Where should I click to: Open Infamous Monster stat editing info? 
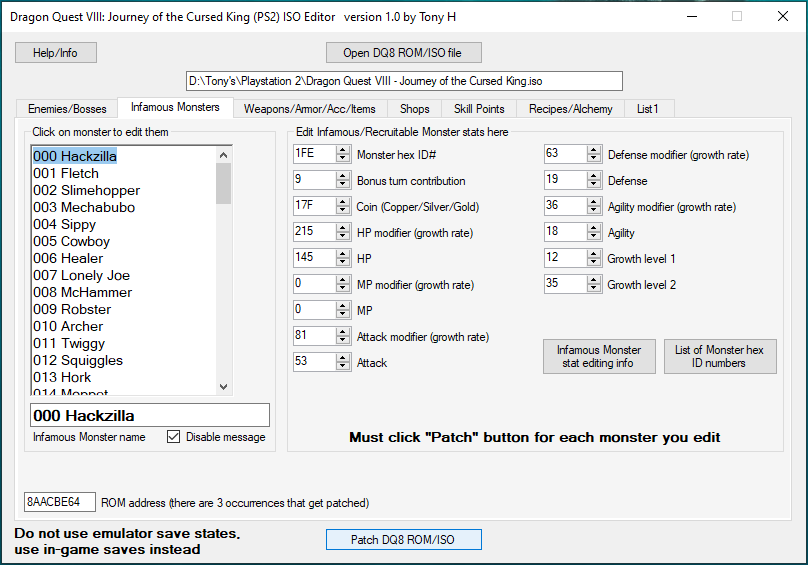(x=599, y=357)
